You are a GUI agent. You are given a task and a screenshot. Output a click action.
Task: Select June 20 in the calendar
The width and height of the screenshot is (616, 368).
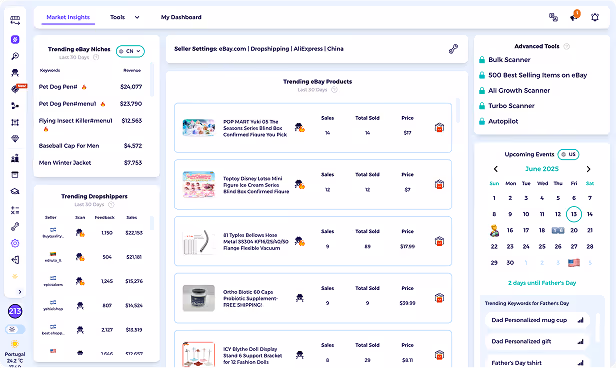574,230
